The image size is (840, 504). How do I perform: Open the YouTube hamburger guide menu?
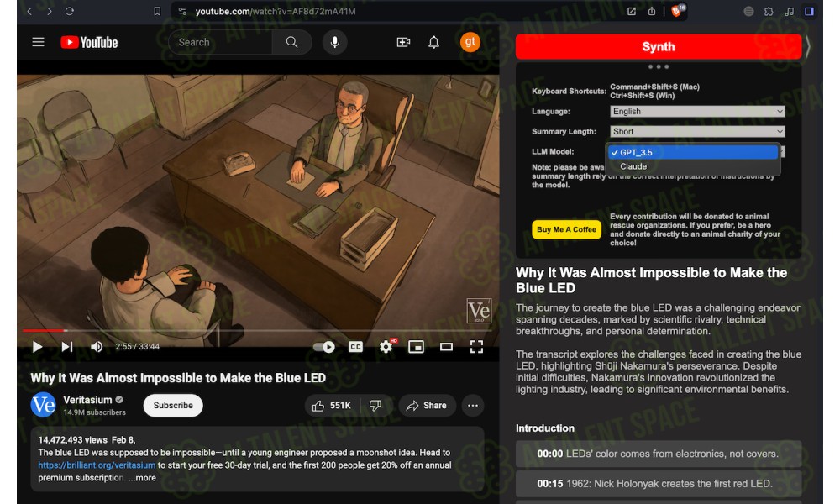38,42
